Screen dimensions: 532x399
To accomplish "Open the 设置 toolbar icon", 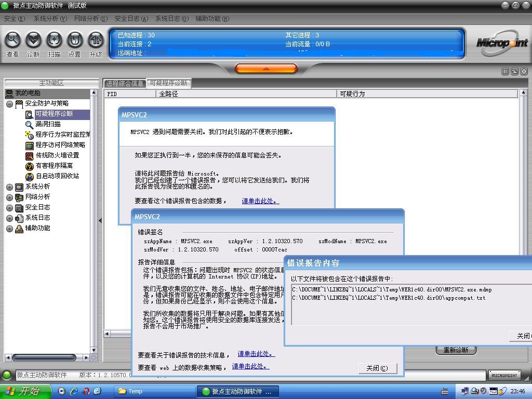I will pyautogui.click(x=75, y=40).
